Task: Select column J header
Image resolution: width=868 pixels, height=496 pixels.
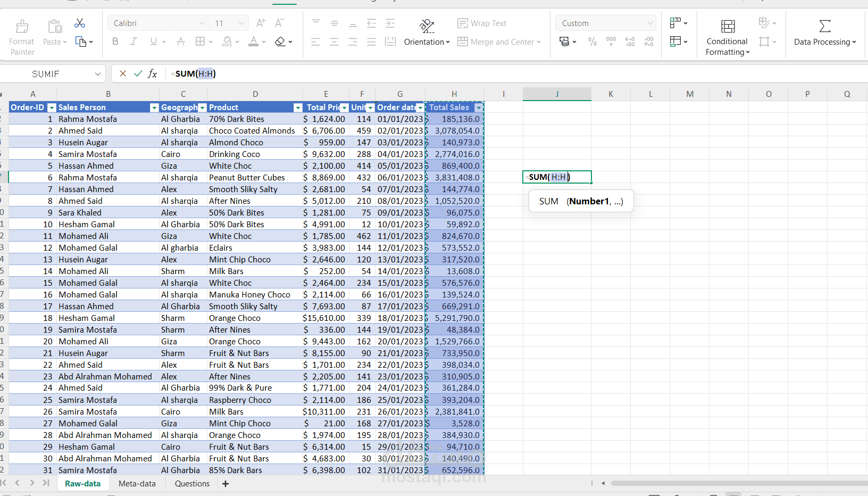Action: tap(557, 94)
